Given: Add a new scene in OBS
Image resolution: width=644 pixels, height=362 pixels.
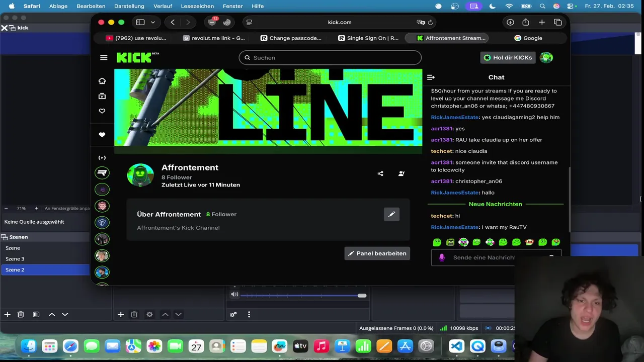Looking at the screenshot, I should pyautogui.click(x=7, y=314).
